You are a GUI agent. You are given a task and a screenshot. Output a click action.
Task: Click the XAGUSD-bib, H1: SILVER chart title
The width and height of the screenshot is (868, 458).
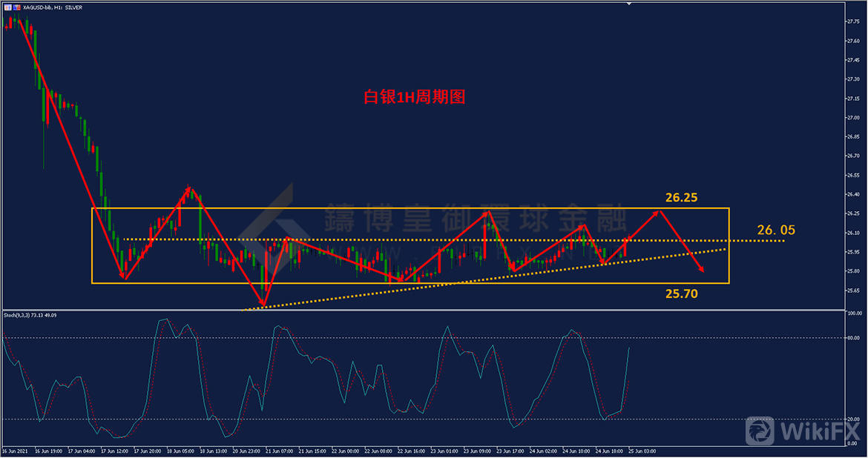click(53, 7)
